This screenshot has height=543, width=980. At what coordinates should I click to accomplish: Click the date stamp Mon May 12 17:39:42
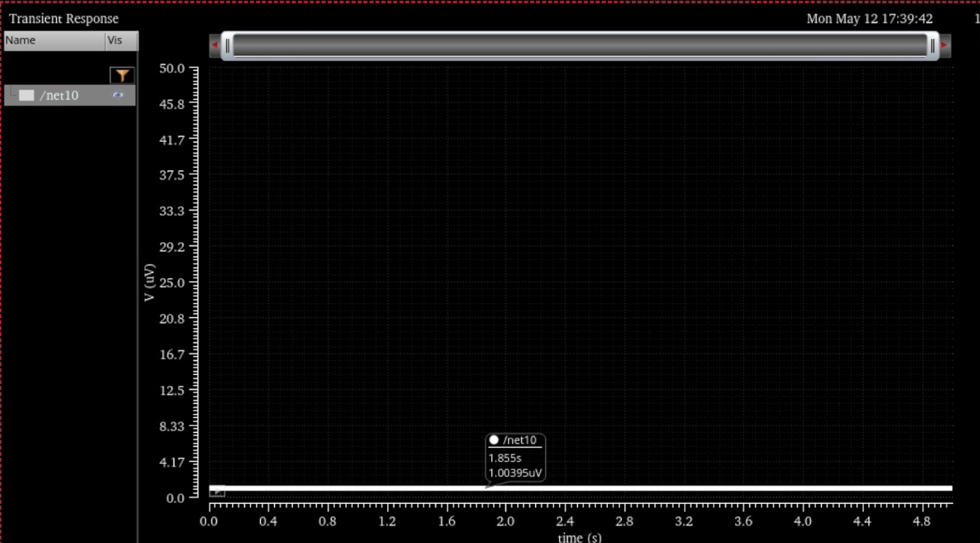[x=869, y=18]
